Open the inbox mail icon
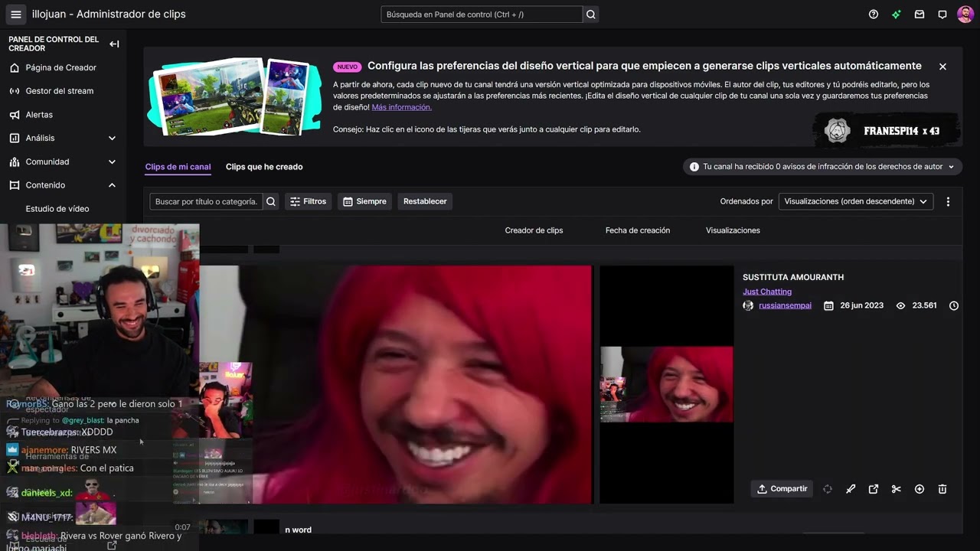Screen dimensions: 980x551 (x=920, y=14)
